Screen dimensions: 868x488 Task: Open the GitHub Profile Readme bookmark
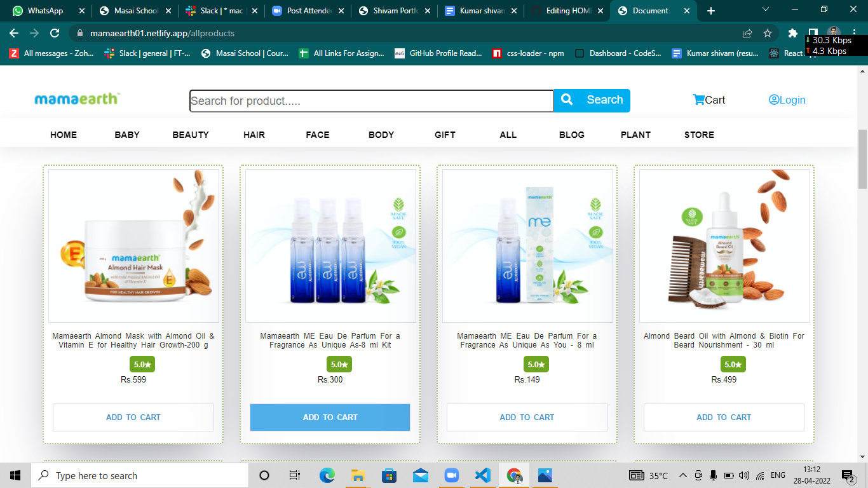tap(438, 53)
